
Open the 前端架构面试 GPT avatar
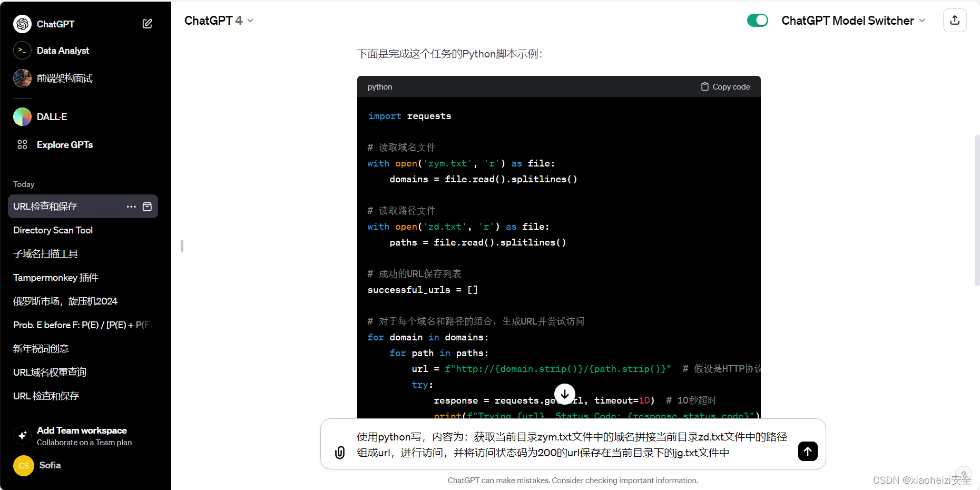(22, 78)
